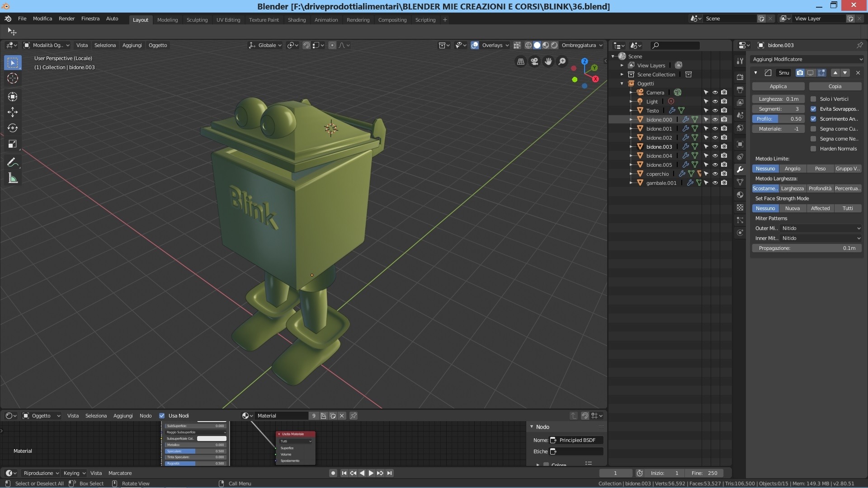Image resolution: width=868 pixels, height=488 pixels.
Task: Select the Scale tool
Action: 13,144
